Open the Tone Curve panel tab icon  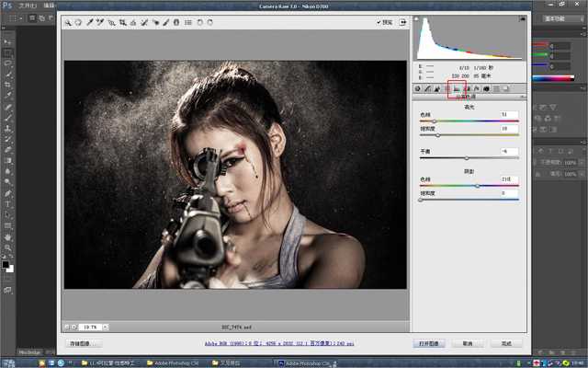(x=428, y=89)
